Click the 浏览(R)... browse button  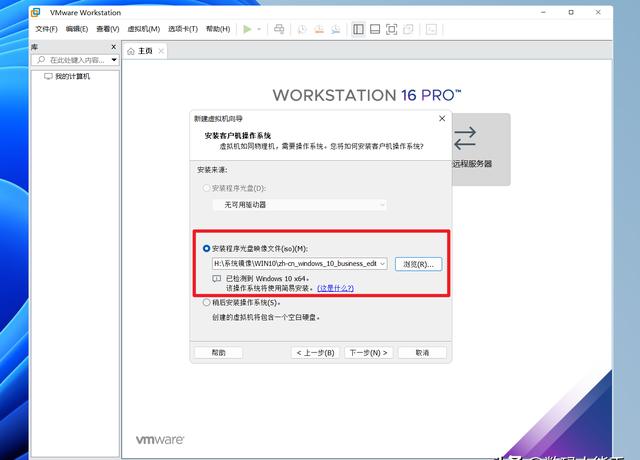click(x=418, y=264)
